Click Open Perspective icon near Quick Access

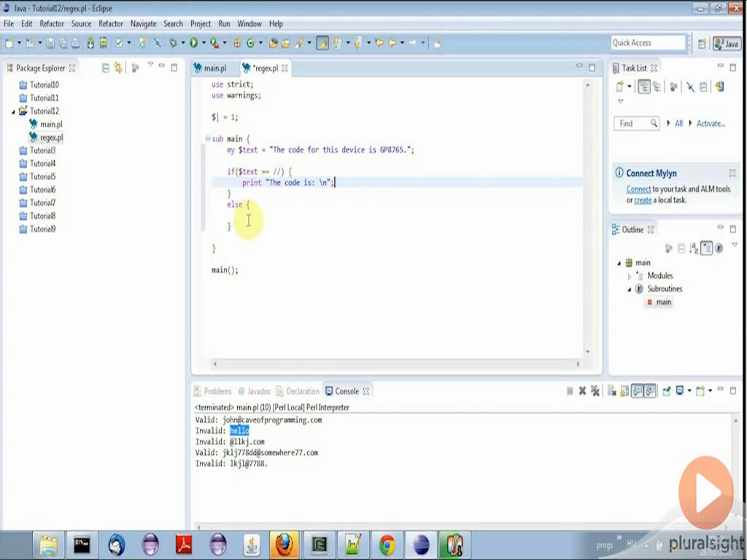(702, 43)
